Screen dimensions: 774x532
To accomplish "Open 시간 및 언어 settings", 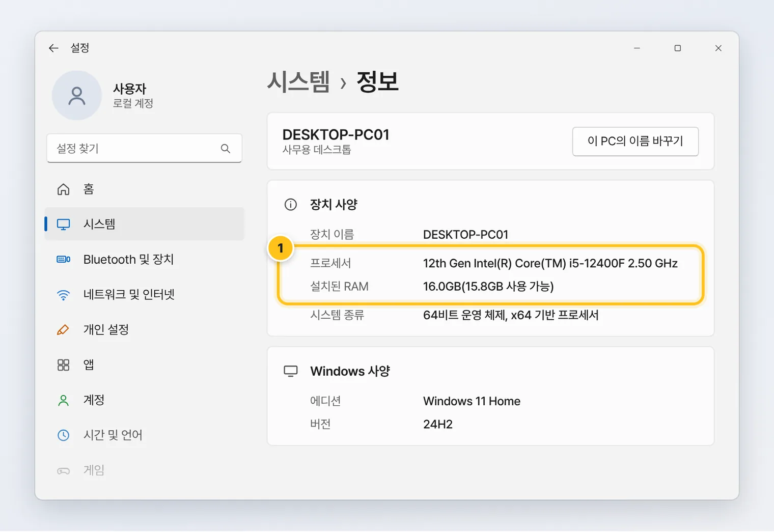I will (145, 435).
